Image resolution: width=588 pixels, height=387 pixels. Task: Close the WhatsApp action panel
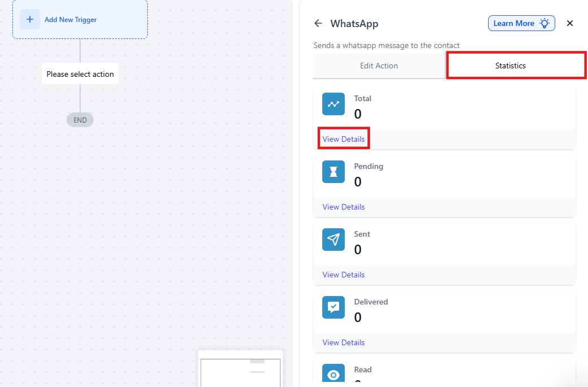pos(569,23)
